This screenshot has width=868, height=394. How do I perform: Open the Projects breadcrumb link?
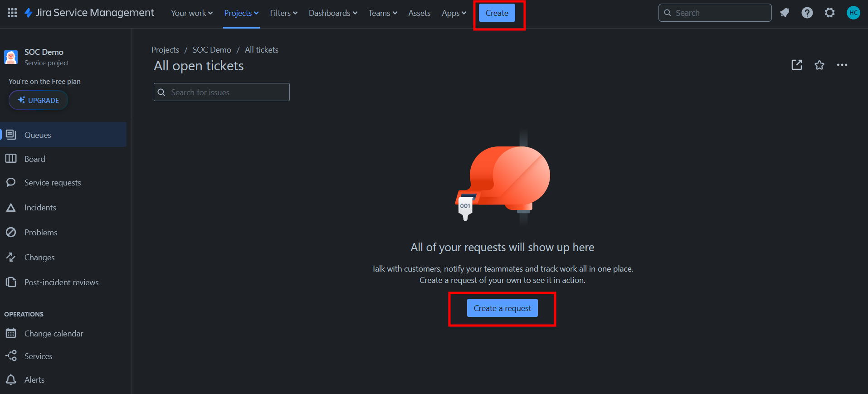[x=165, y=50]
